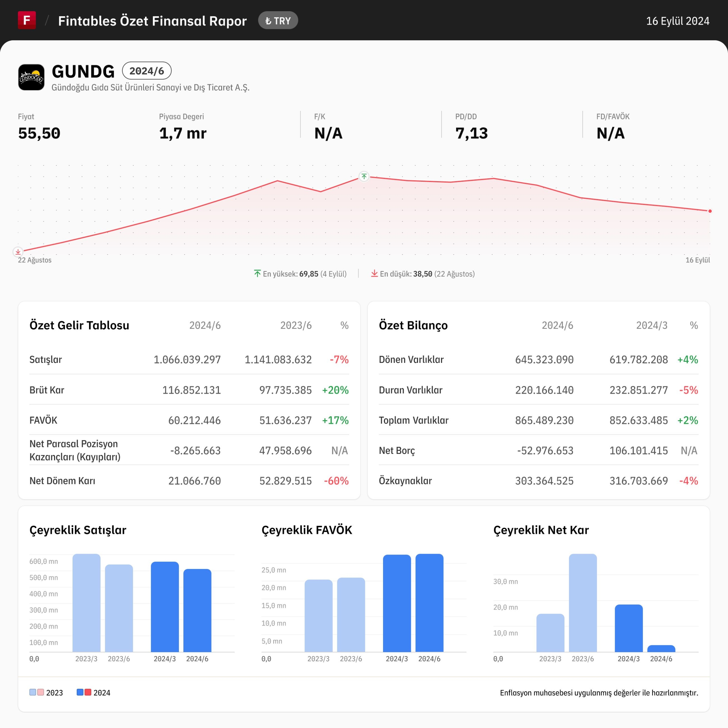Click the 2024/6 bar in Çeyreklik Satışlar
The image size is (728, 728).
click(x=197, y=611)
